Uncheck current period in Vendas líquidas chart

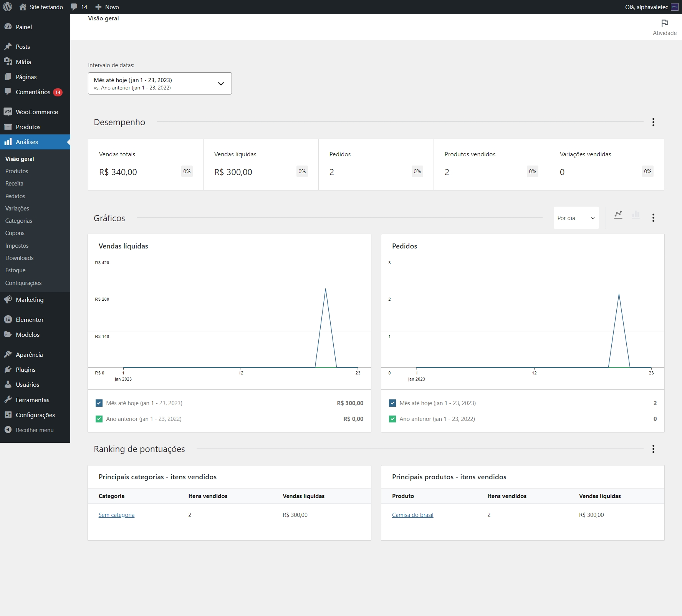pyautogui.click(x=99, y=403)
